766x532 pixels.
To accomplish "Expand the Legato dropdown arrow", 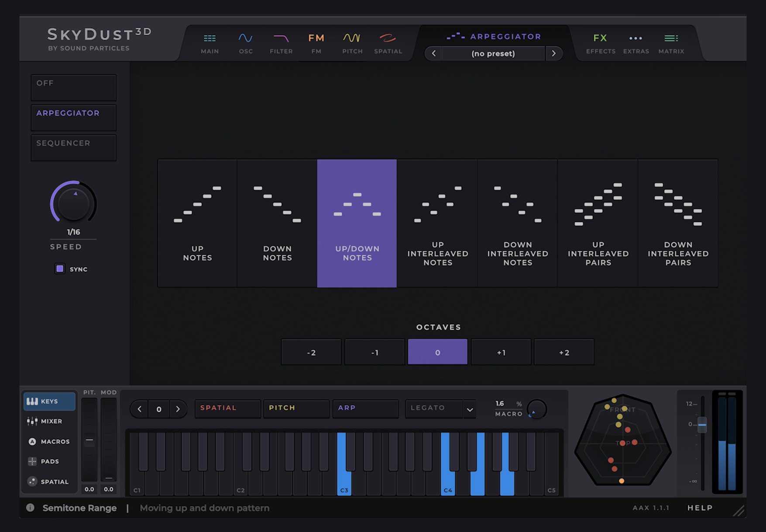I will 470,409.
